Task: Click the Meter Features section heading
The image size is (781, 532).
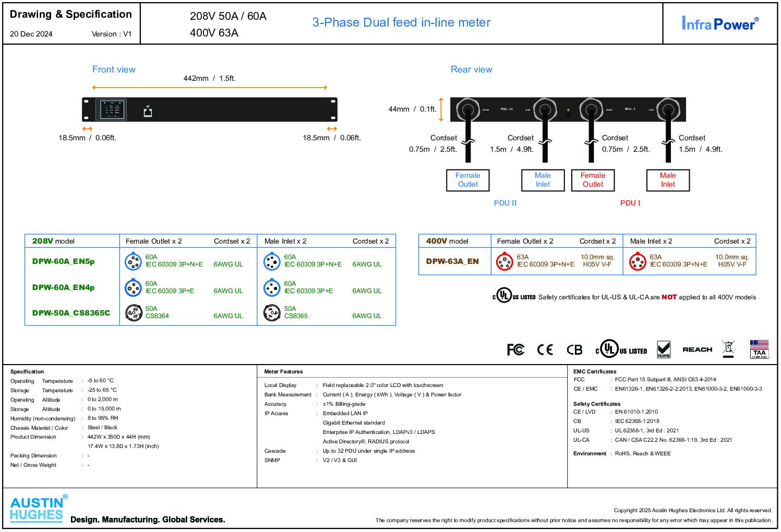Action: pos(283,371)
